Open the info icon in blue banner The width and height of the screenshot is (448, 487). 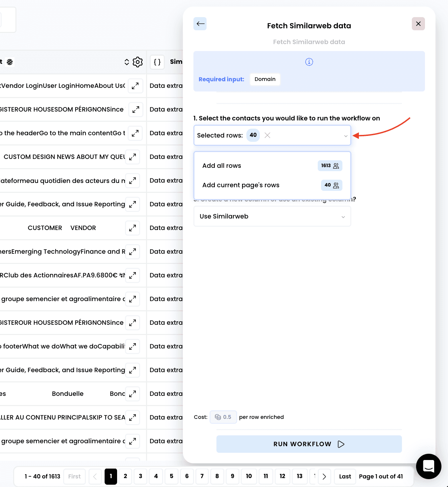(x=309, y=62)
